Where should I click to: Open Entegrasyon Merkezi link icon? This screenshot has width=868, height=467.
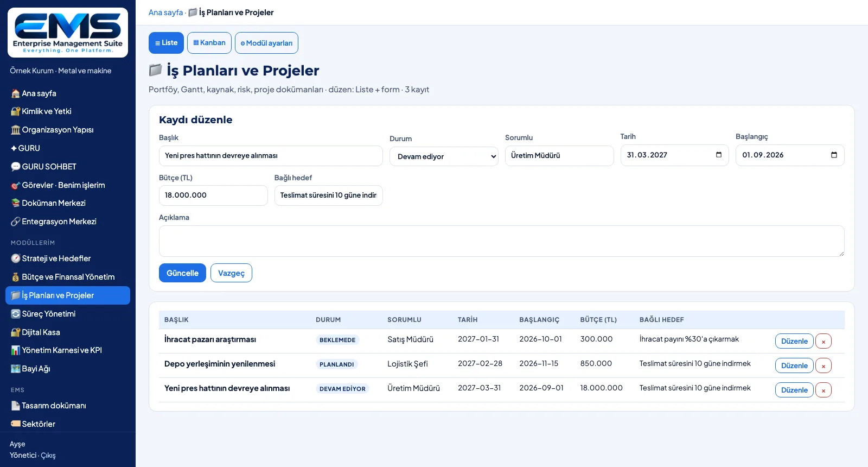tap(16, 222)
